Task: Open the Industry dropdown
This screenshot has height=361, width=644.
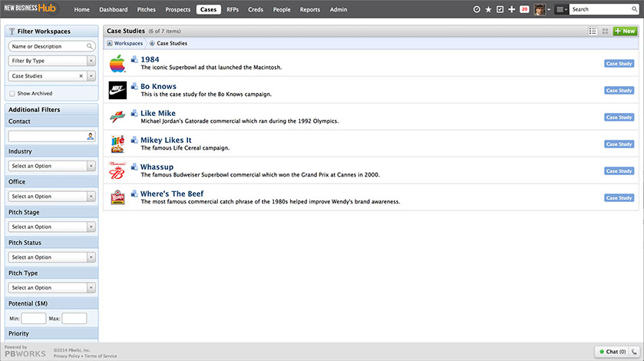Action: [51, 166]
